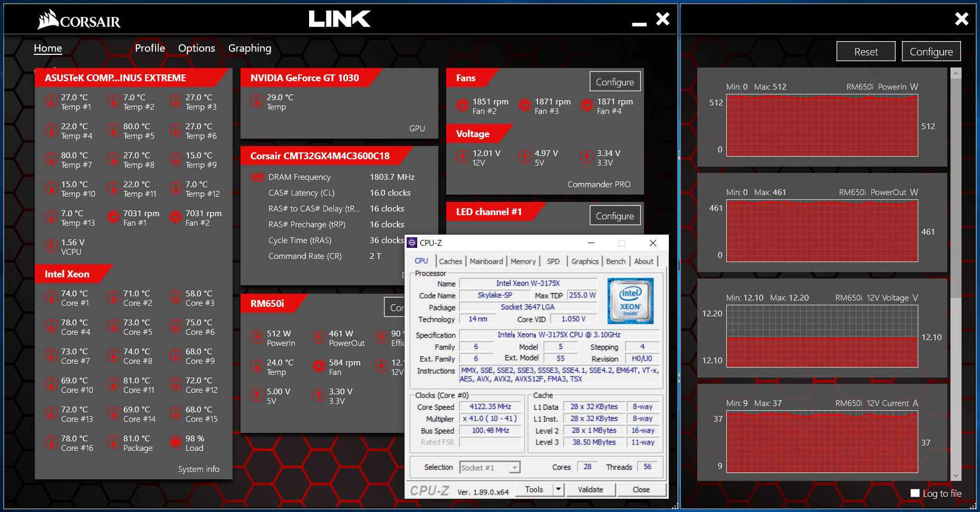
Task: Click the Commander PRO Fan #4 icon
Action: pos(587,105)
